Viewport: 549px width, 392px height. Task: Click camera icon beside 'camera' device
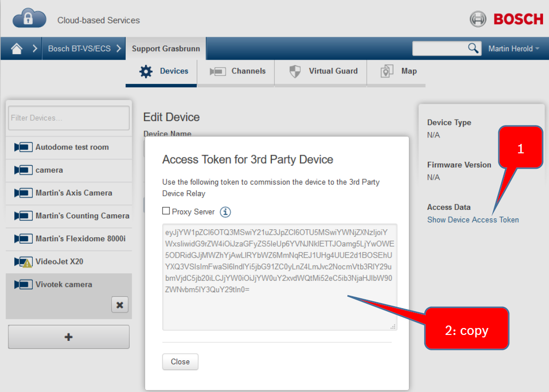click(x=23, y=170)
